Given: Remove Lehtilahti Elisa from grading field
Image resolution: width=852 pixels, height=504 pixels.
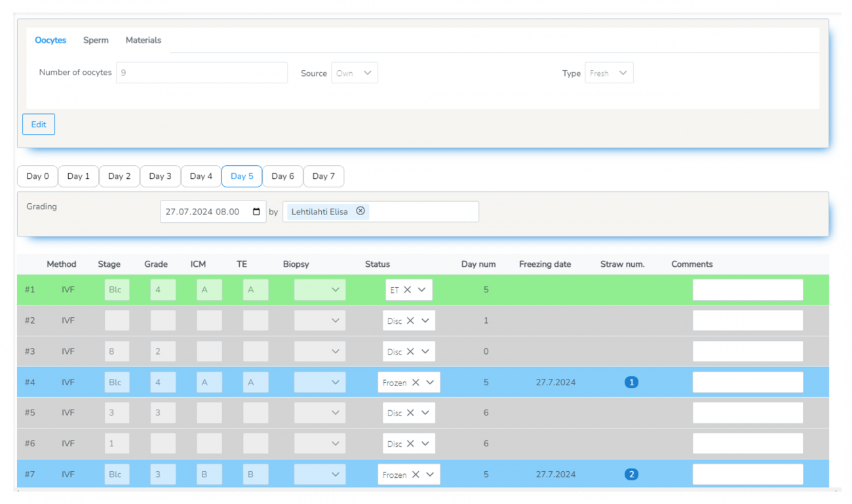Looking at the screenshot, I should [360, 211].
